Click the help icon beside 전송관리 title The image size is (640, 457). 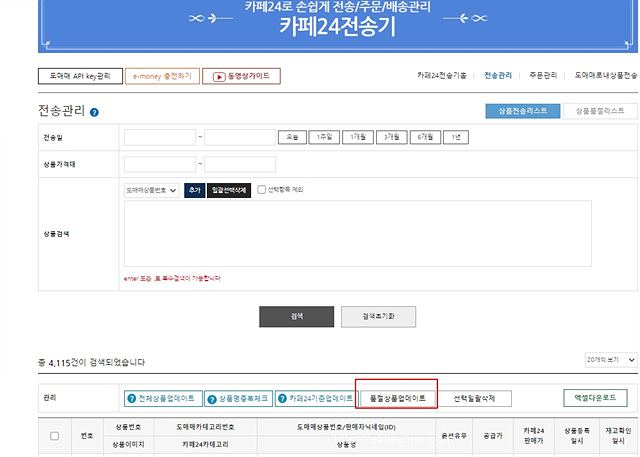(94, 112)
